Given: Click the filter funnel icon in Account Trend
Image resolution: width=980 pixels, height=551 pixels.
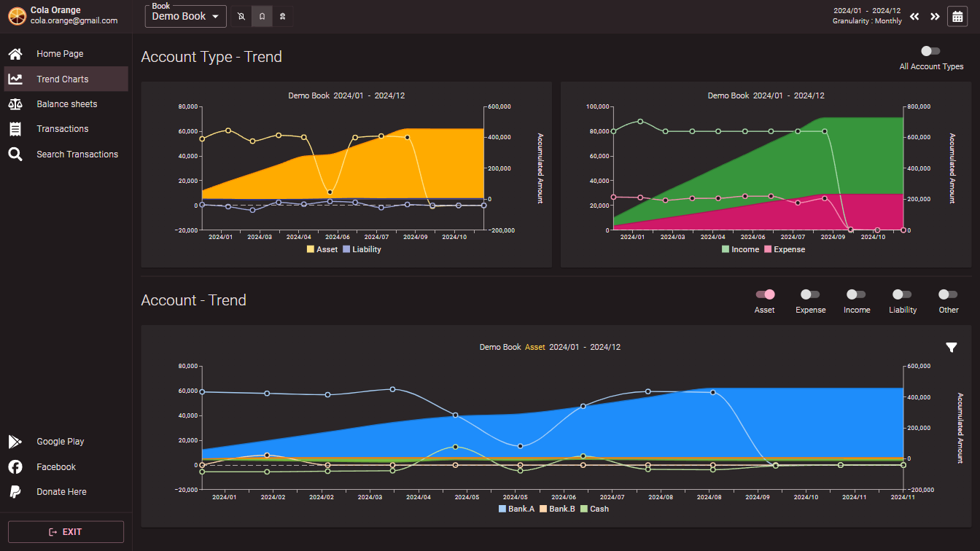Looking at the screenshot, I should click(x=951, y=348).
